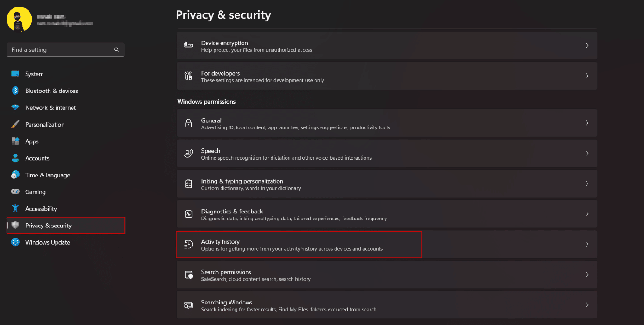Click the user profile avatar picture
This screenshot has width=644, height=325.
pyautogui.click(x=20, y=20)
